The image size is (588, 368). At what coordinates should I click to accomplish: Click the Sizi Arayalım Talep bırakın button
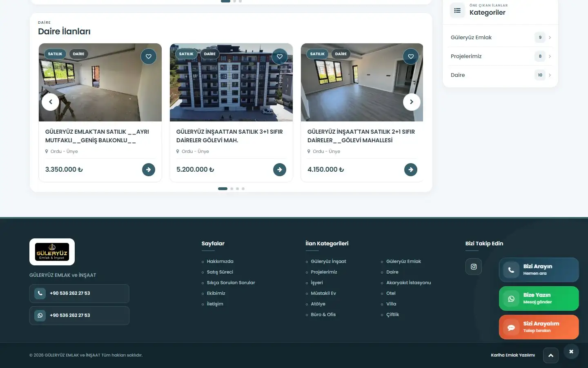coord(539,327)
